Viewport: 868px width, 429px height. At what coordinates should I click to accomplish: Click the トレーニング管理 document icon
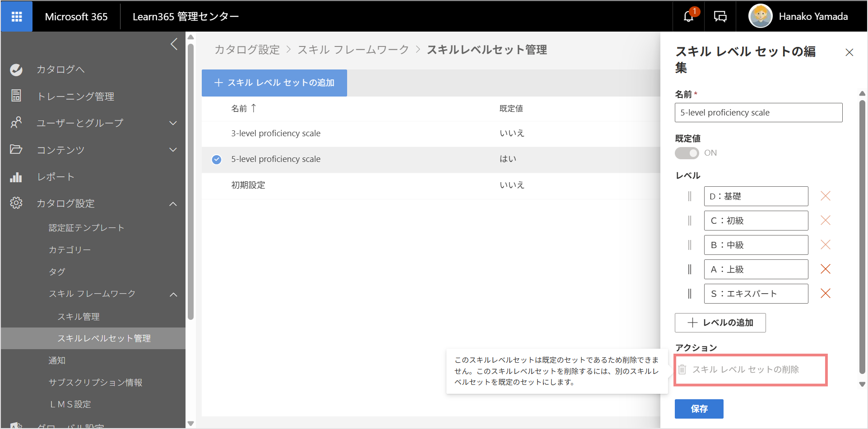click(16, 96)
